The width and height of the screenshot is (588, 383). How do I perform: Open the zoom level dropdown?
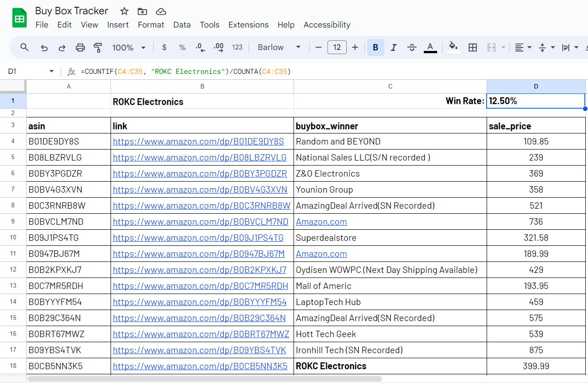click(129, 47)
